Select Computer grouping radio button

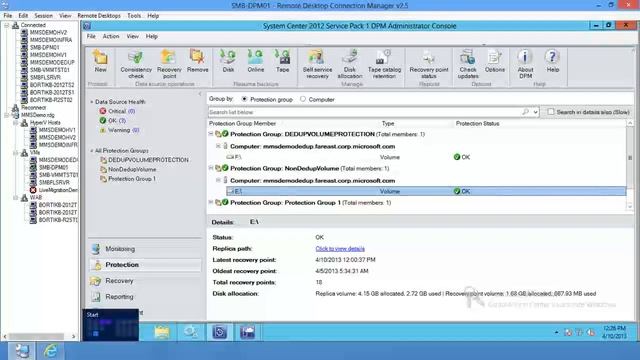[303, 99]
